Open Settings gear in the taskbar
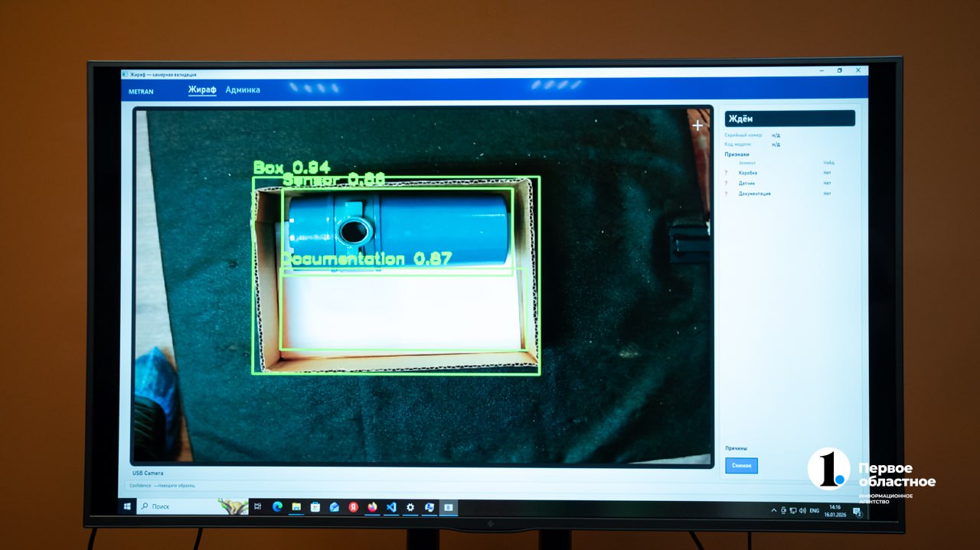Image resolution: width=980 pixels, height=550 pixels. (x=410, y=506)
